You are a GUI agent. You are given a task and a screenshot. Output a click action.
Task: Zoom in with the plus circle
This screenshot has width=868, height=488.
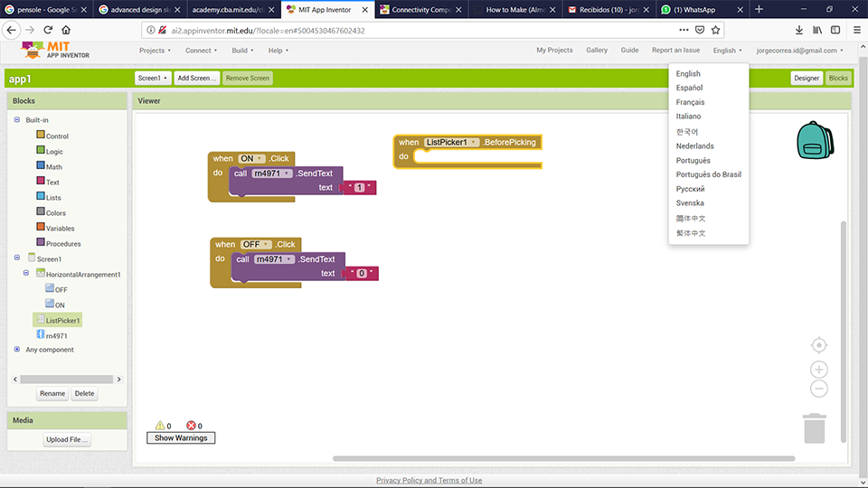point(819,369)
